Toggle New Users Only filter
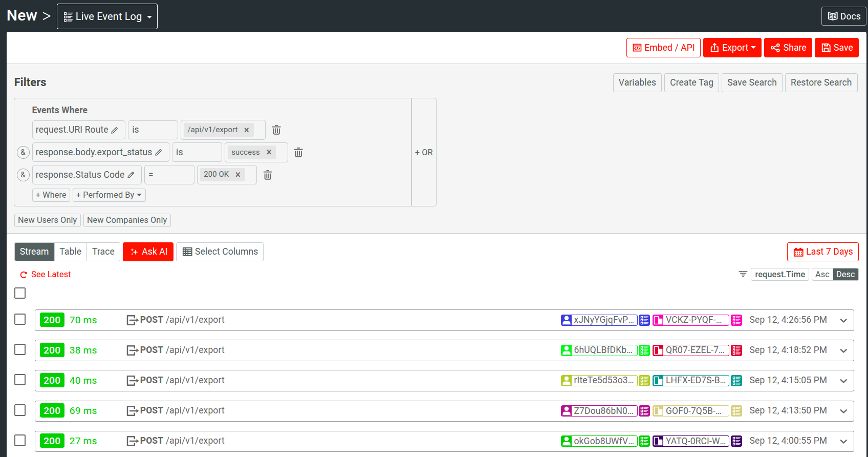Viewport: 868px width, 457px height. [47, 220]
